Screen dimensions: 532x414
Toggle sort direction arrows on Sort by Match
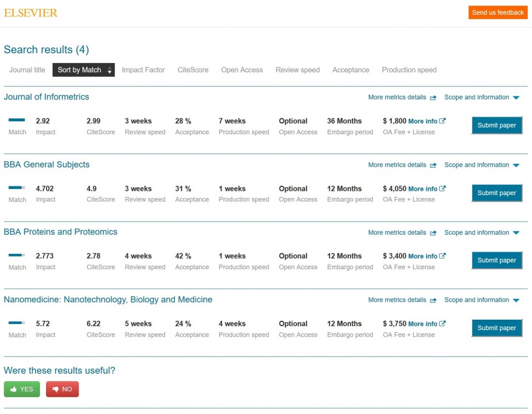pyautogui.click(x=109, y=70)
